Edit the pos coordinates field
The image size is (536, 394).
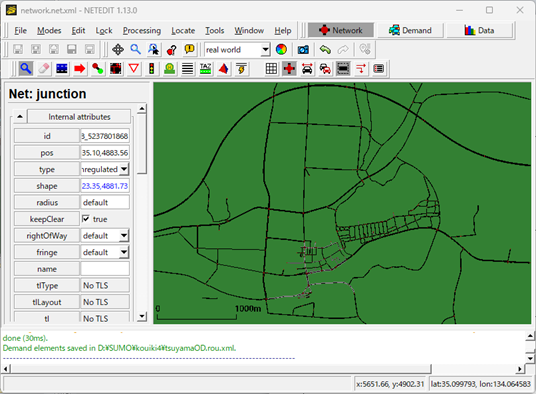click(105, 153)
